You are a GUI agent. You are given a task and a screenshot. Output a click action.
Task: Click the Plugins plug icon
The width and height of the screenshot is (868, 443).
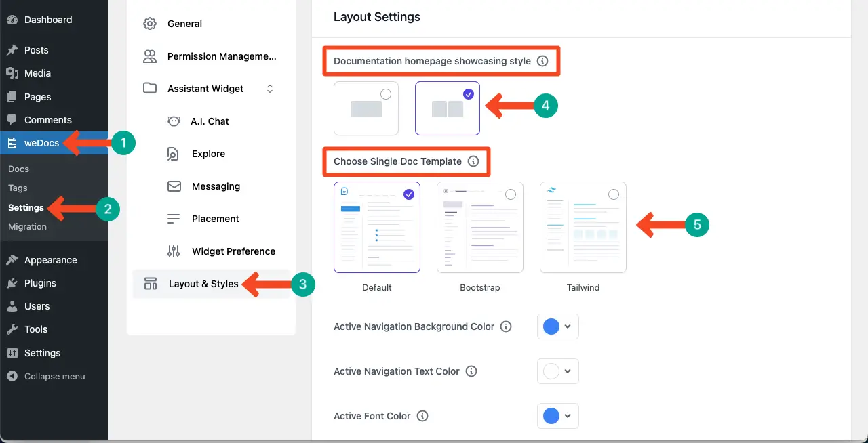(12, 283)
